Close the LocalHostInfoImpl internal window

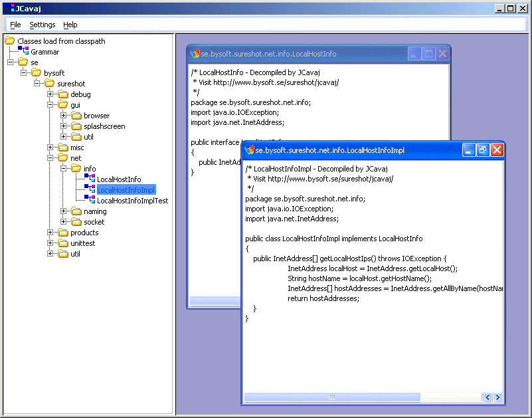(497, 150)
